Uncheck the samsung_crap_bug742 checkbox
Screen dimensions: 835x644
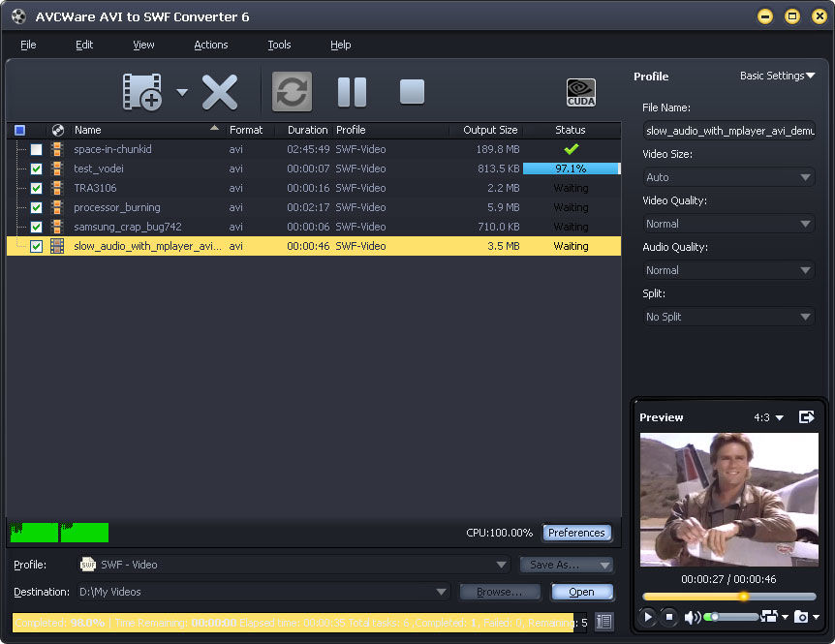[x=36, y=227]
